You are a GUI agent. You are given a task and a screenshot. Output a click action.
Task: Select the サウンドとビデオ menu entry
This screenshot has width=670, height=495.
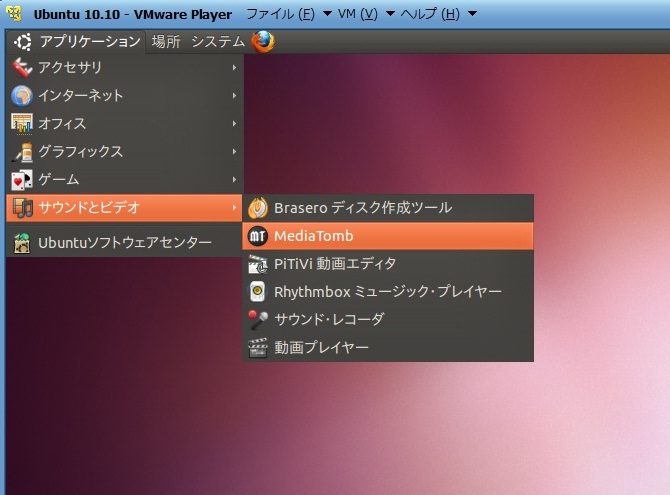[x=124, y=208]
